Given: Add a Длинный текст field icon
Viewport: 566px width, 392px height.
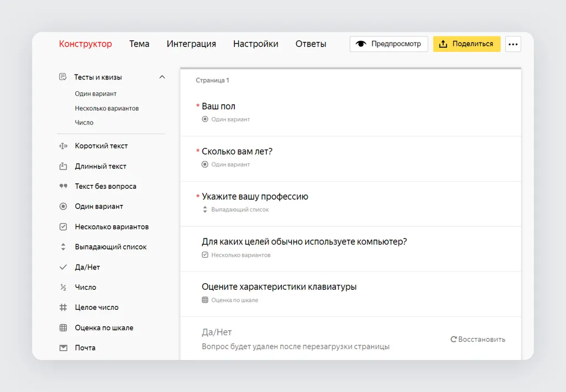Looking at the screenshot, I should click(x=63, y=166).
